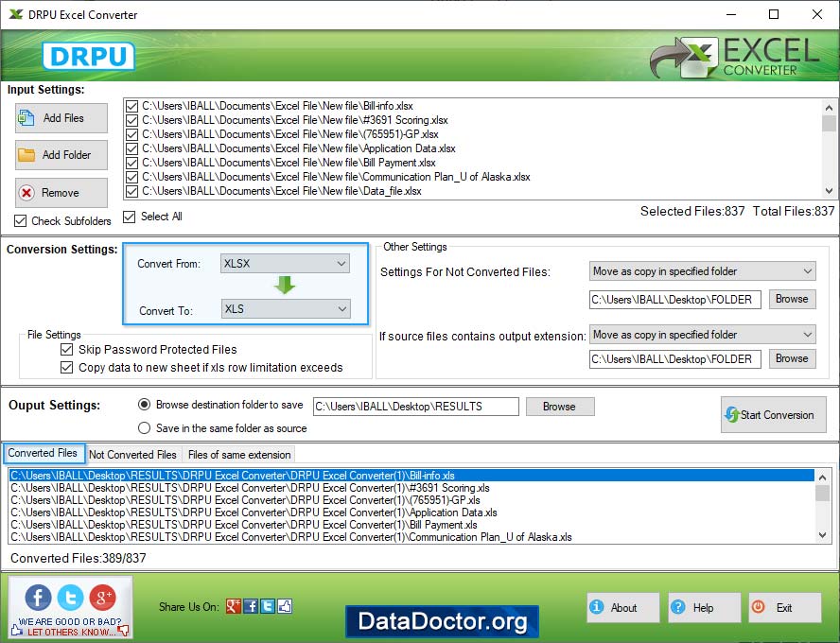The width and height of the screenshot is (840, 643).
Task: Uncheck #3691 Scoring.xlsx file
Action: [x=131, y=120]
